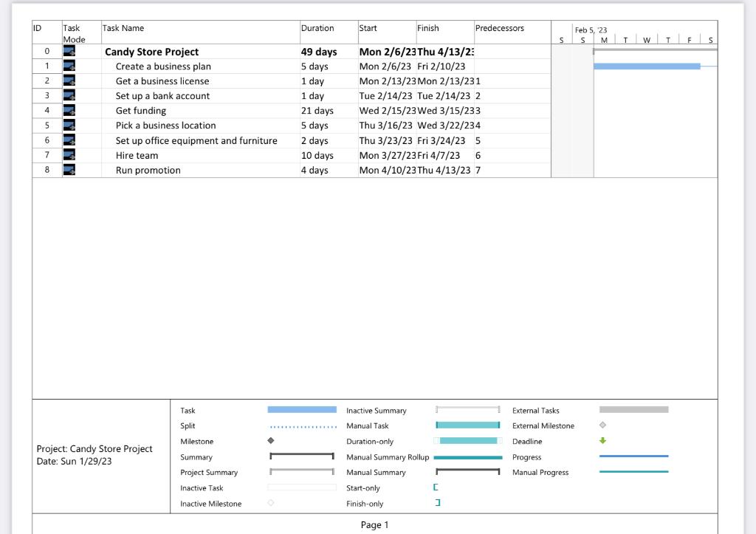The height and width of the screenshot is (534, 756).
Task: Click the Page 1 label at the bottom
Action: [x=375, y=524]
